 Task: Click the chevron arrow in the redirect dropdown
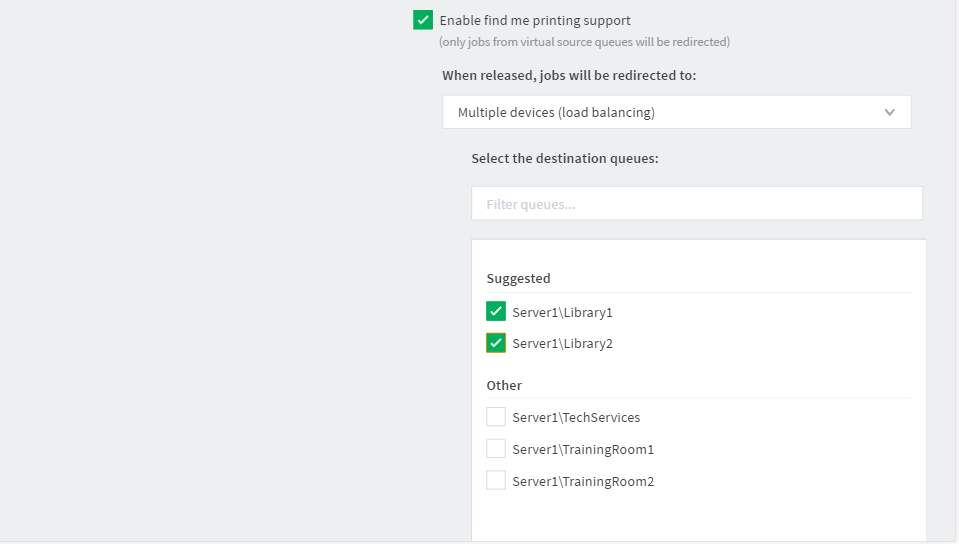pyautogui.click(x=890, y=113)
